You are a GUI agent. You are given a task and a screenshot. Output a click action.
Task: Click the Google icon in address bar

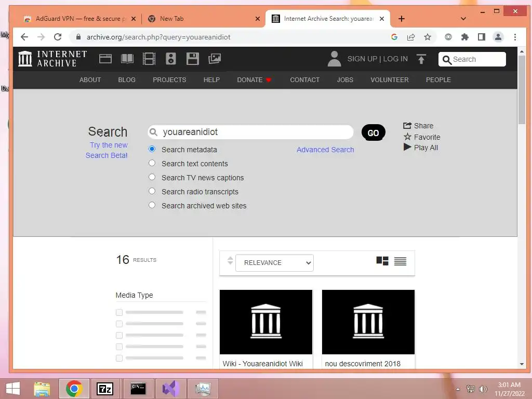coord(394,37)
